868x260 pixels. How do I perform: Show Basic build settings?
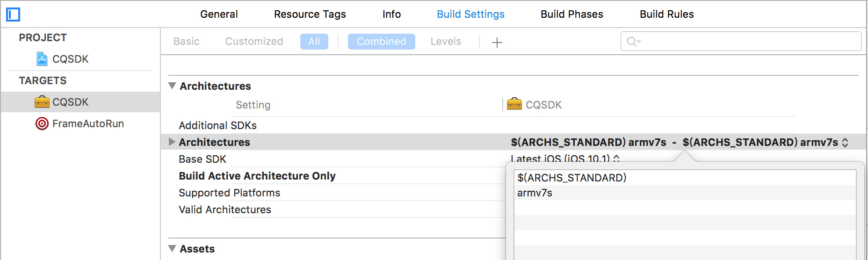[x=187, y=42]
